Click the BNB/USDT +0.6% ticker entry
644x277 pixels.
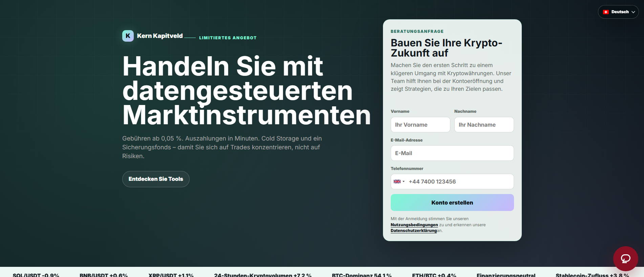coord(104,275)
